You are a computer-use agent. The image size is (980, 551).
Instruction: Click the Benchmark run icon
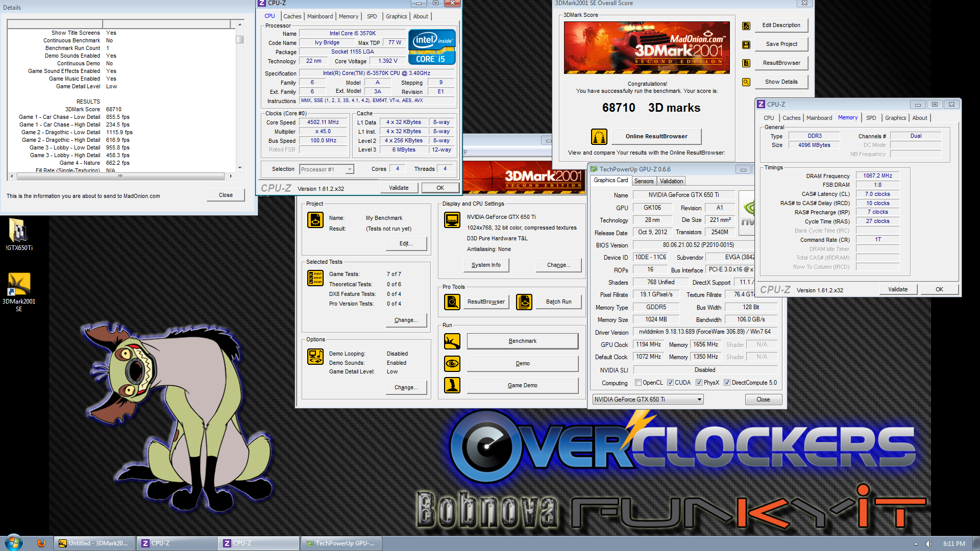tap(452, 341)
